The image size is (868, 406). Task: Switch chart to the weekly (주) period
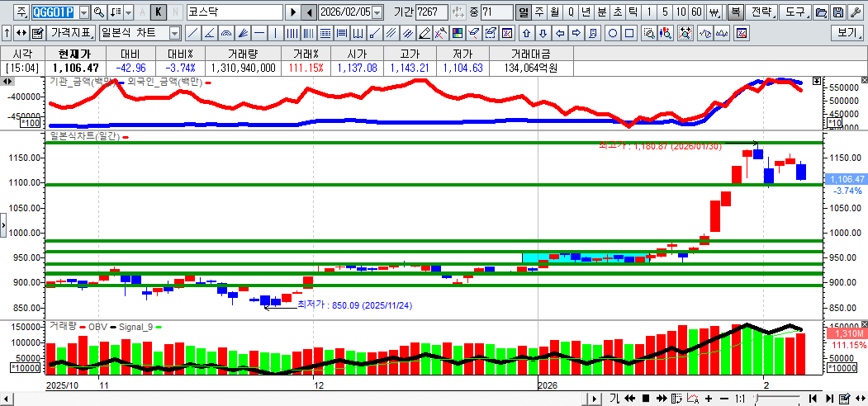539,12
